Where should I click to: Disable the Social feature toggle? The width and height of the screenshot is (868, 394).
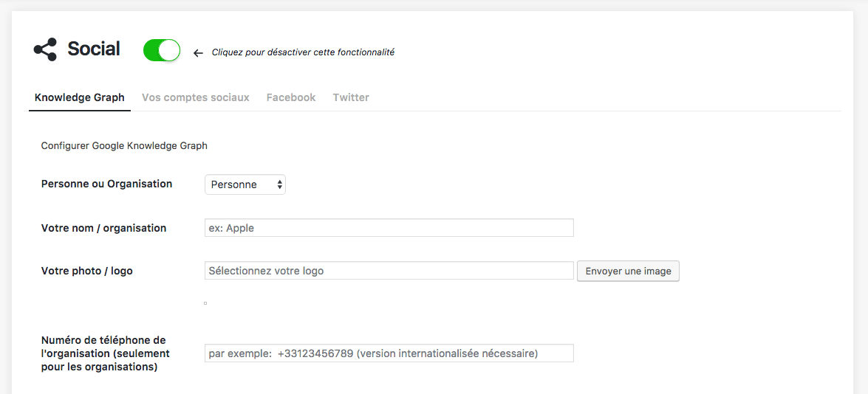(x=162, y=50)
